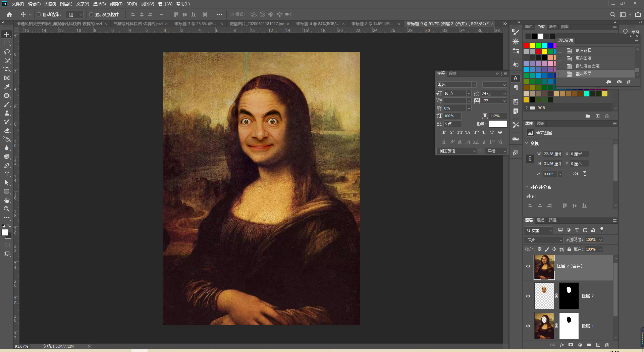Create a new layer
Screen dimensions: 644x352
point(598,345)
